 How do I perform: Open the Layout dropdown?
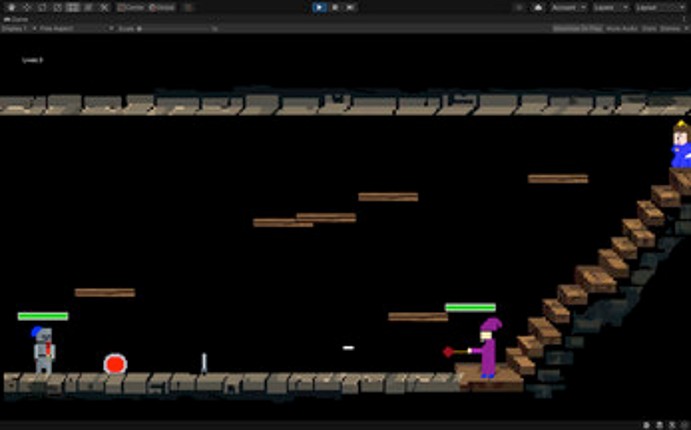[x=659, y=7]
